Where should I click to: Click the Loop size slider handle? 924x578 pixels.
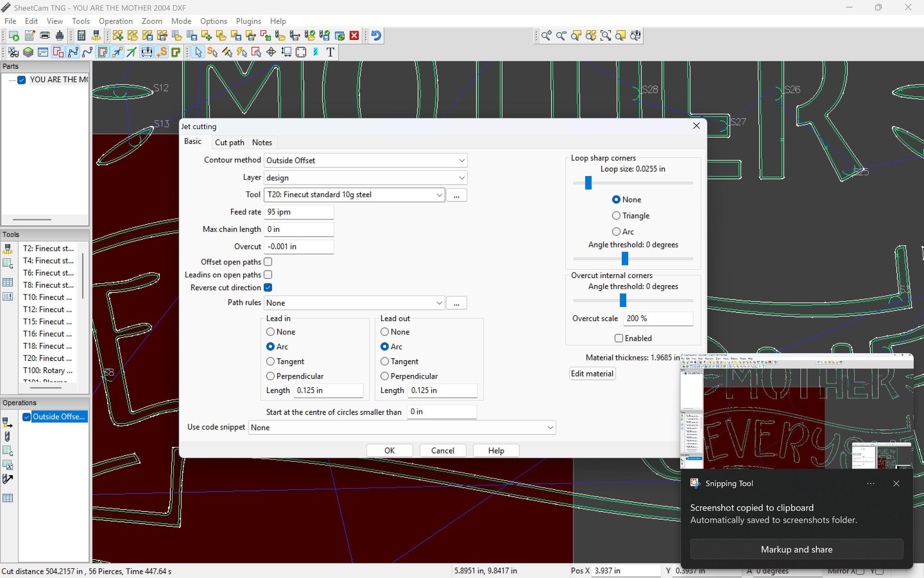pyautogui.click(x=588, y=183)
